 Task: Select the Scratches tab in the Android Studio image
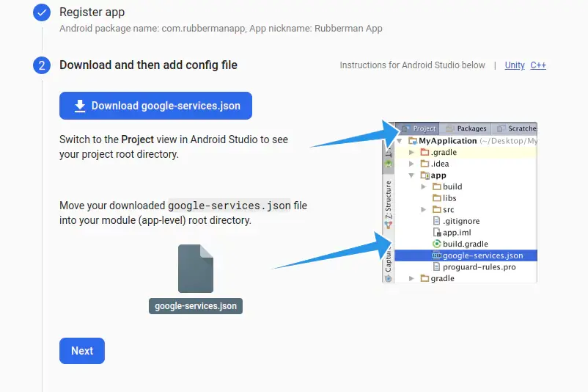point(516,128)
